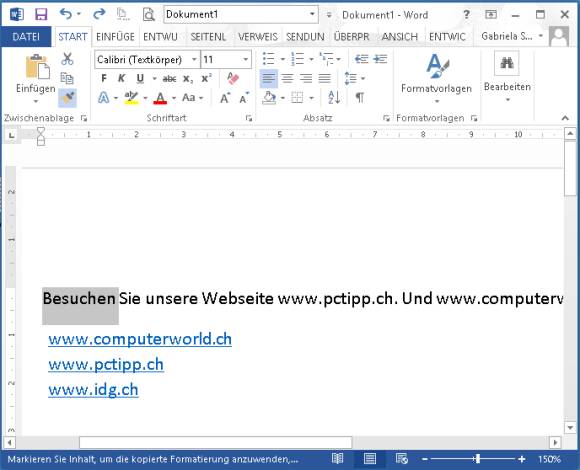Redo the last action
Image resolution: width=580 pixels, height=470 pixels.
pos(99,14)
